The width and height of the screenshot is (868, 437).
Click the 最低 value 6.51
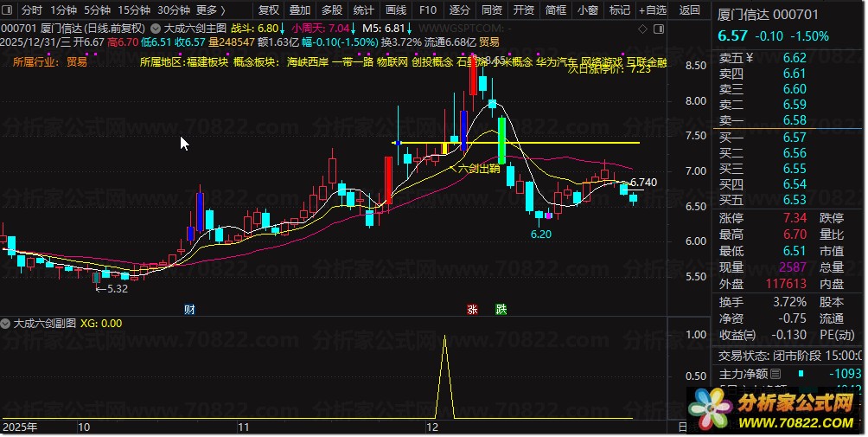tap(795, 251)
